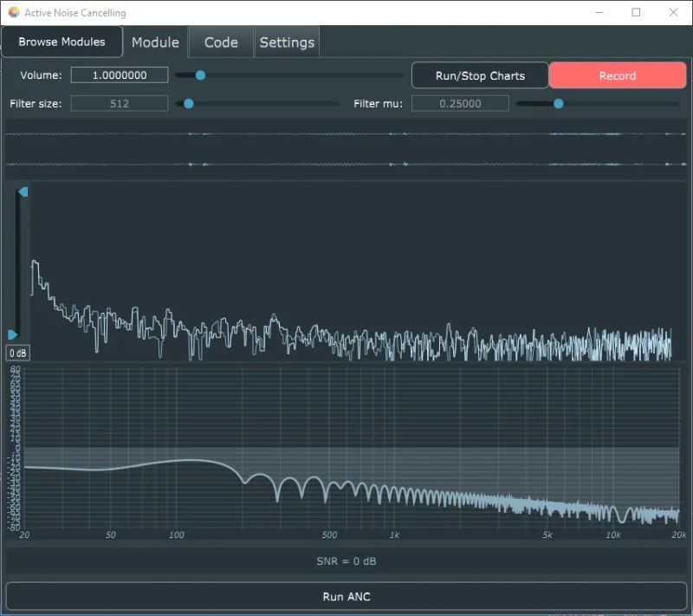Click the 0 dB level box
Screen dimensions: 693x616
[18, 353]
